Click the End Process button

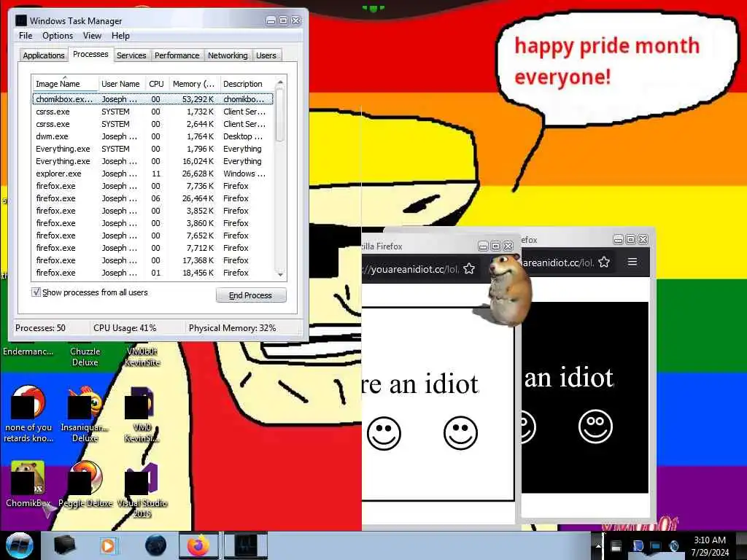coord(251,295)
